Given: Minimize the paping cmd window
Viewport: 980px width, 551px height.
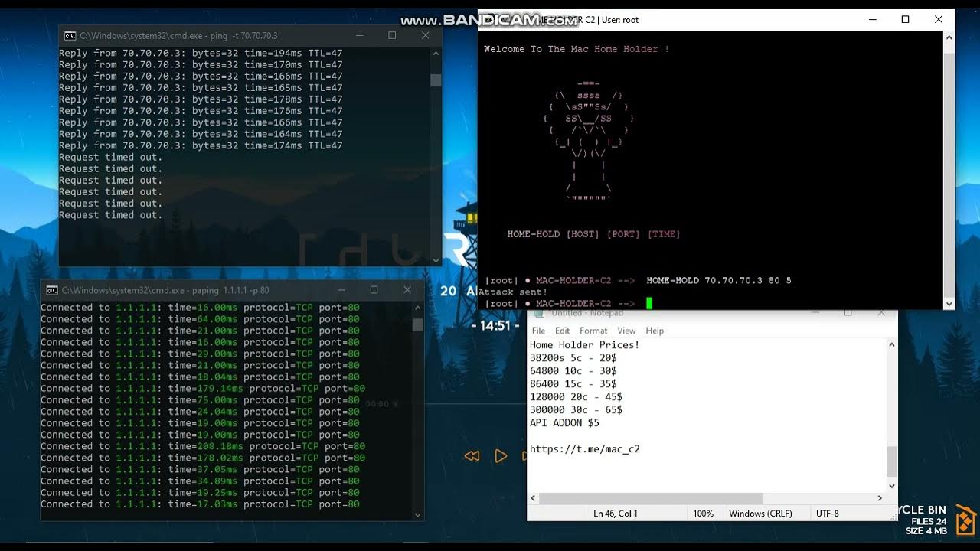Looking at the screenshot, I should point(340,290).
